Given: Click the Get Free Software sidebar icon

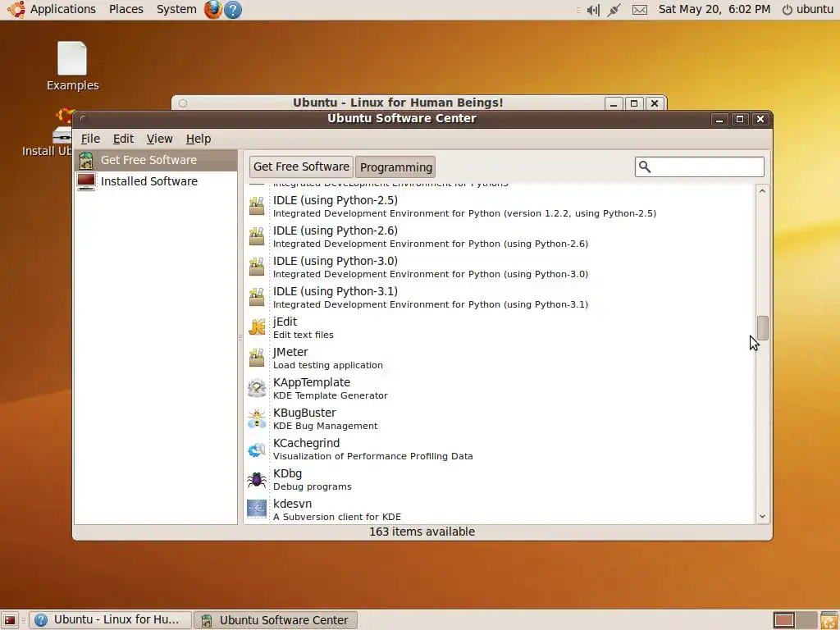Looking at the screenshot, I should pos(85,160).
